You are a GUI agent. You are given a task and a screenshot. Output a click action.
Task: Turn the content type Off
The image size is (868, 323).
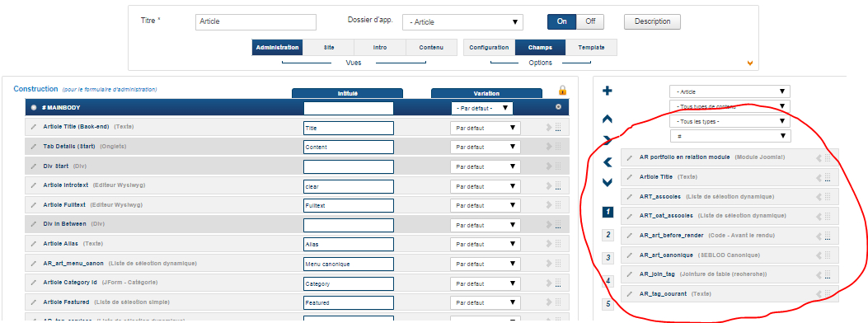[590, 21]
